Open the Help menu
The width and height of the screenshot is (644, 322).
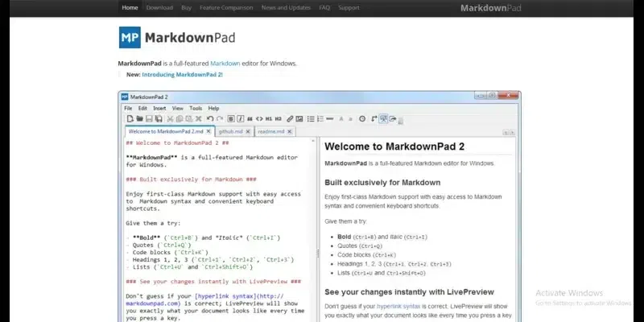213,109
